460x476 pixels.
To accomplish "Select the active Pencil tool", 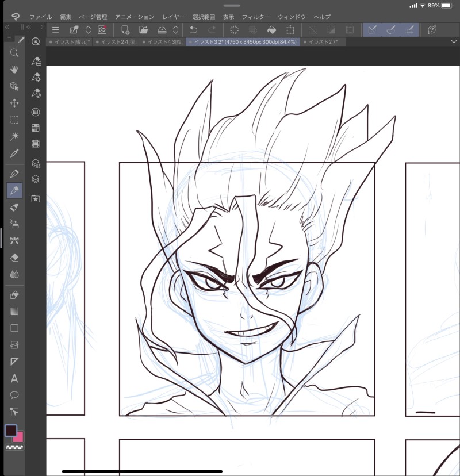I will (x=14, y=190).
